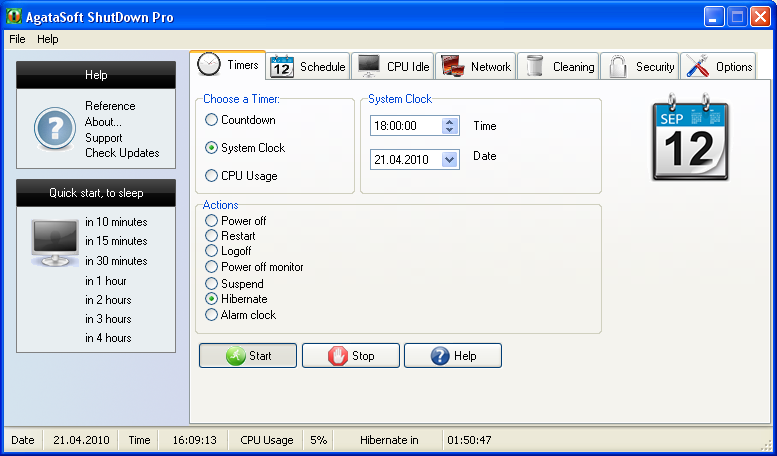Click the blue question mark Help icon
Image resolution: width=777 pixels, height=456 pixels.
click(x=54, y=129)
